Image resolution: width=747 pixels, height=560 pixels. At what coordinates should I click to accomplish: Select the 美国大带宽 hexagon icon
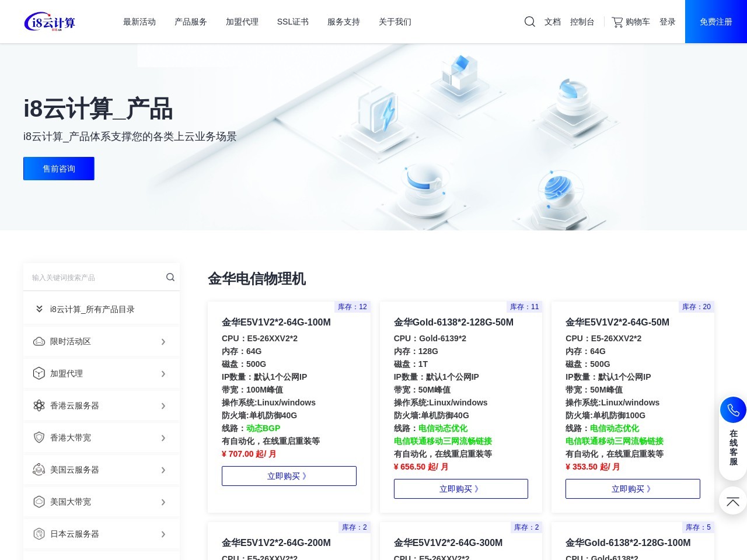click(39, 502)
